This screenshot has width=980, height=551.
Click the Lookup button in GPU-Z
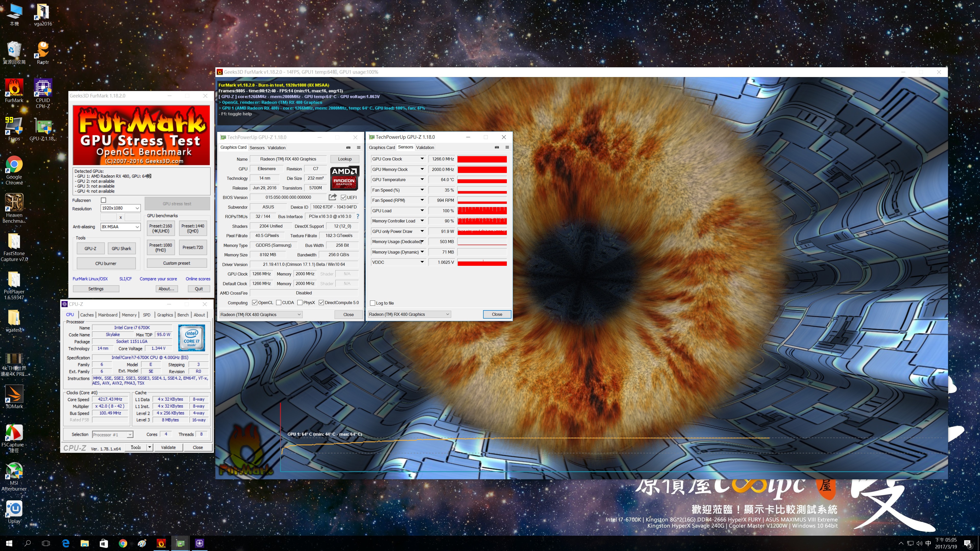(x=345, y=159)
